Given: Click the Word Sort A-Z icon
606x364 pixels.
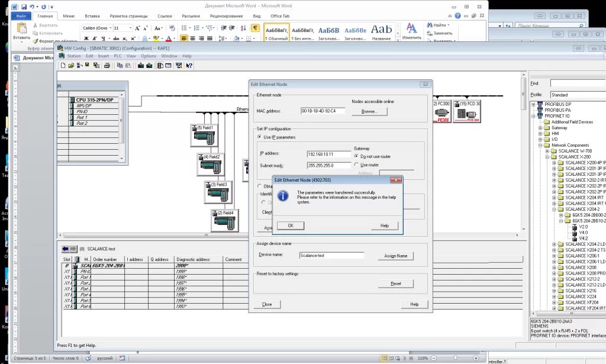Looking at the screenshot, I should coord(243,28).
